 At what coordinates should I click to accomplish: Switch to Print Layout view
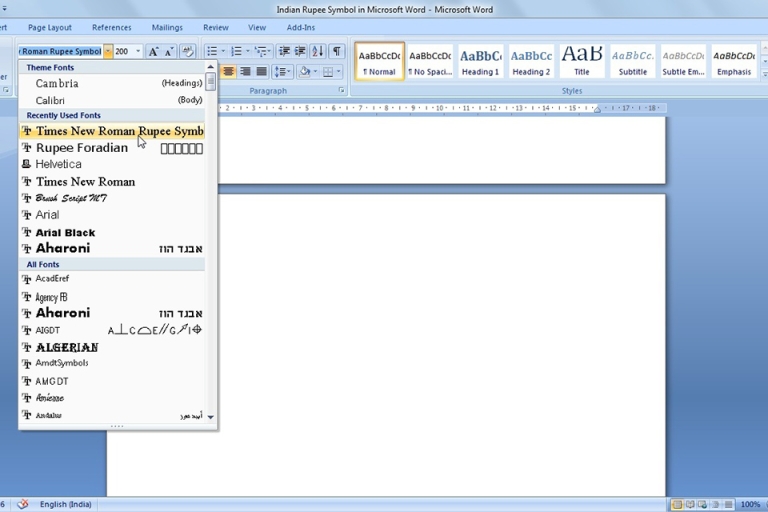point(677,504)
